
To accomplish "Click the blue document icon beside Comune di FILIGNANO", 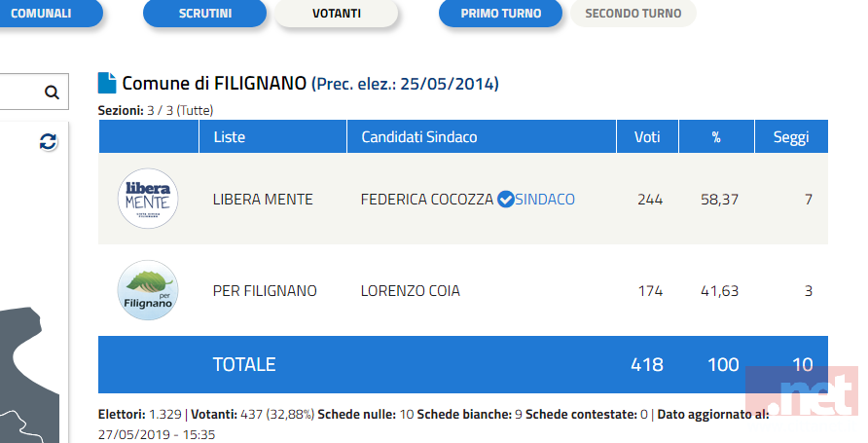I will point(107,83).
